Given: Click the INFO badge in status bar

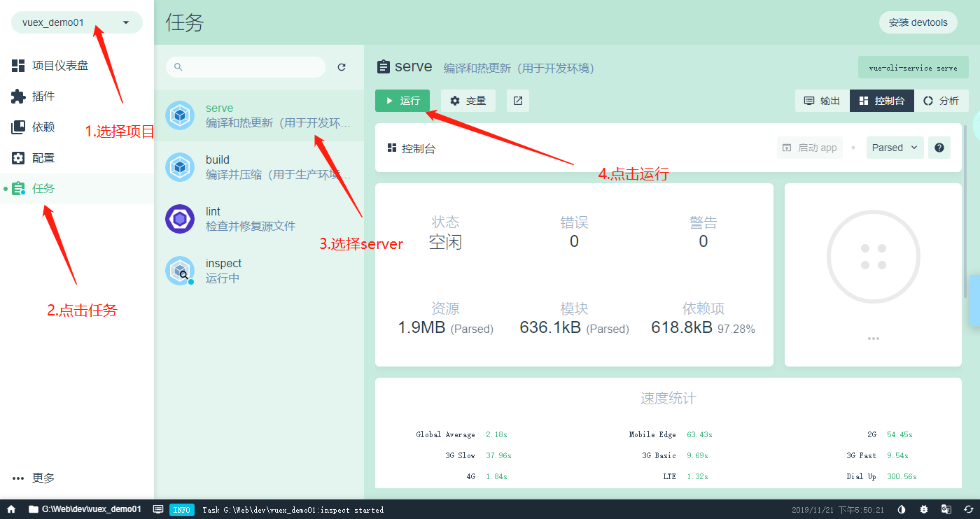Looking at the screenshot, I should point(182,510).
